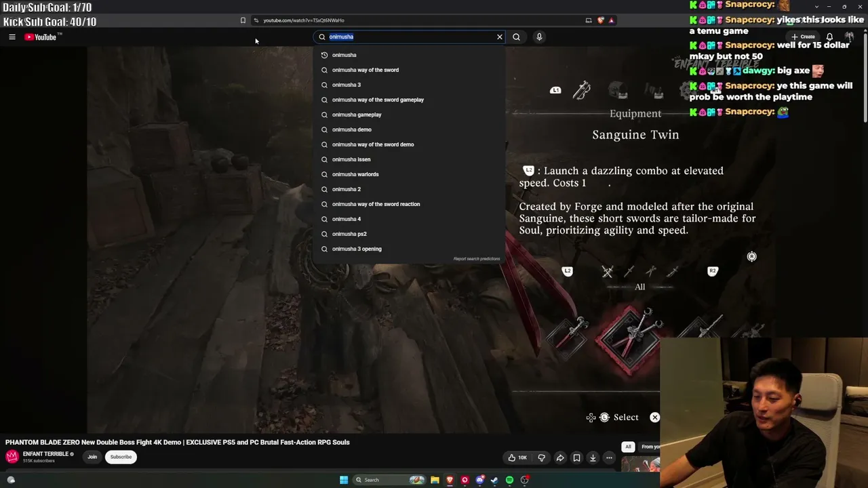
Task: Save the video to a playlist
Action: pos(576,458)
